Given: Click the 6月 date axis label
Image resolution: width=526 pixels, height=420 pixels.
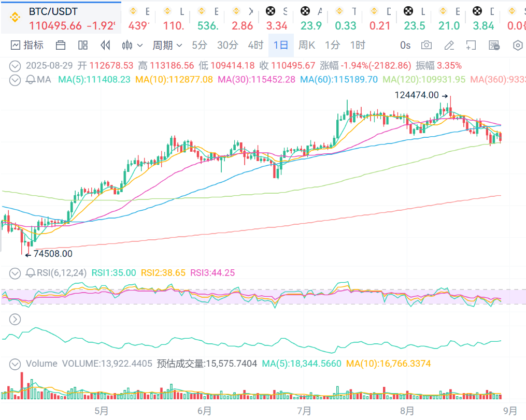Looking at the screenshot, I should pyautogui.click(x=204, y=411).
